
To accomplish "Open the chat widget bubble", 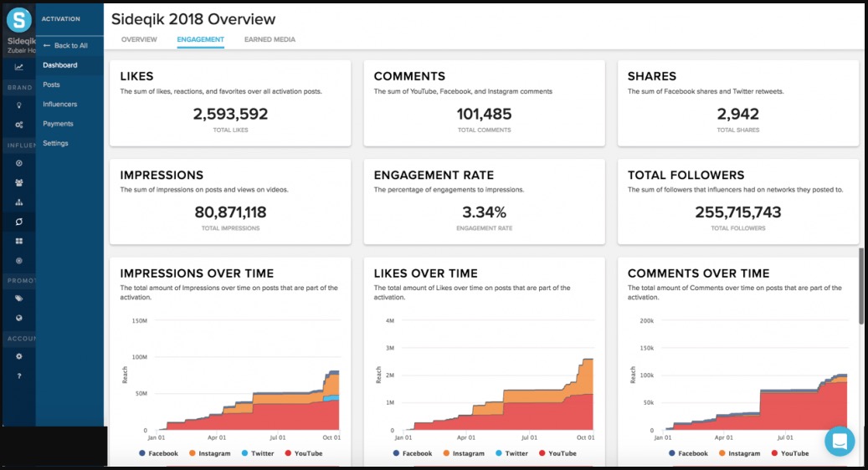I will (840, 442).
